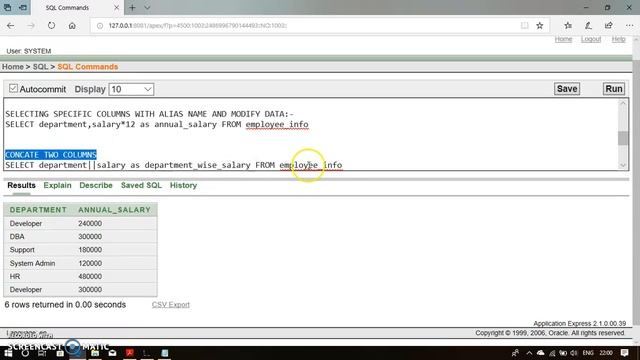Open the taskbar mail app icon
Screen dimensions: 640x360
tap(112, 353)
